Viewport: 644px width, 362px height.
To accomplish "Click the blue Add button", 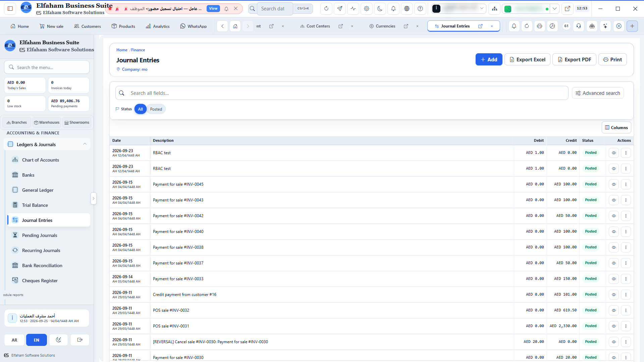I will coord(489,59).
